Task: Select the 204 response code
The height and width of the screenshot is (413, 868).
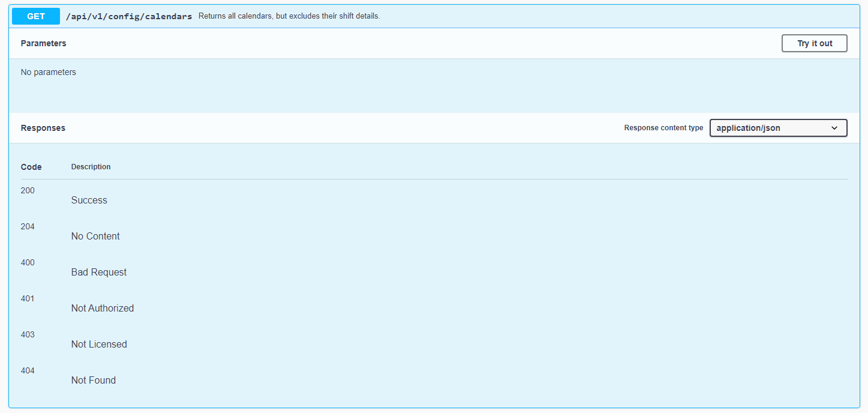Action: 28,226
